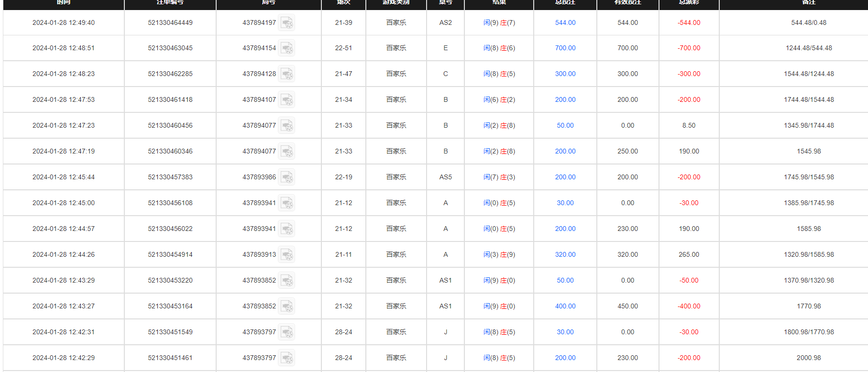Click the 闲(3) 庄(9) result cell

tap(499, 254)
